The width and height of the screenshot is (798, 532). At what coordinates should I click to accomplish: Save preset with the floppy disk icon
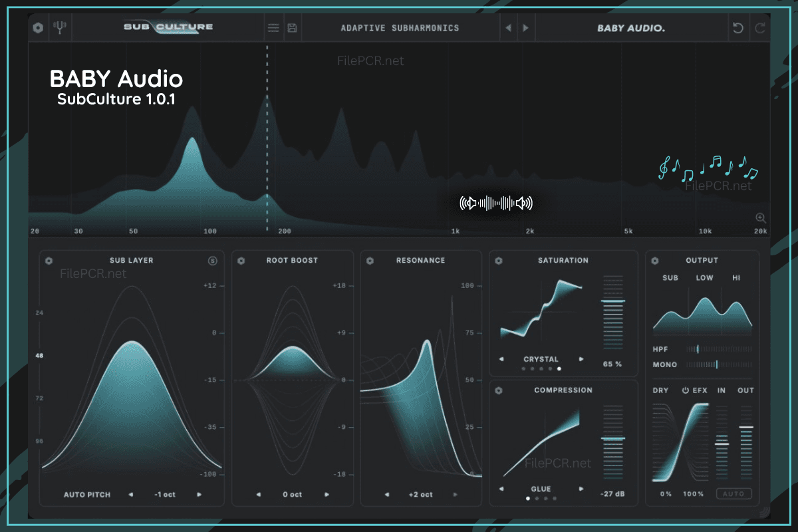(292, 28)
